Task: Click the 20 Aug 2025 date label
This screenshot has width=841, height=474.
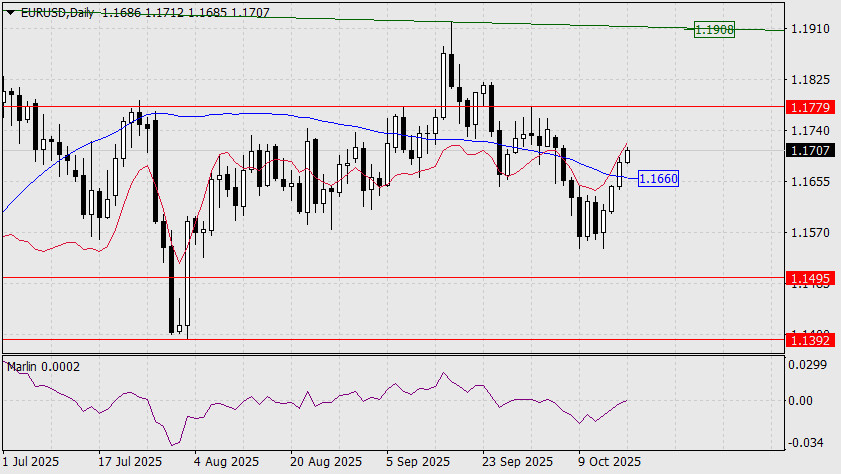Action: [x=326, y=462]
